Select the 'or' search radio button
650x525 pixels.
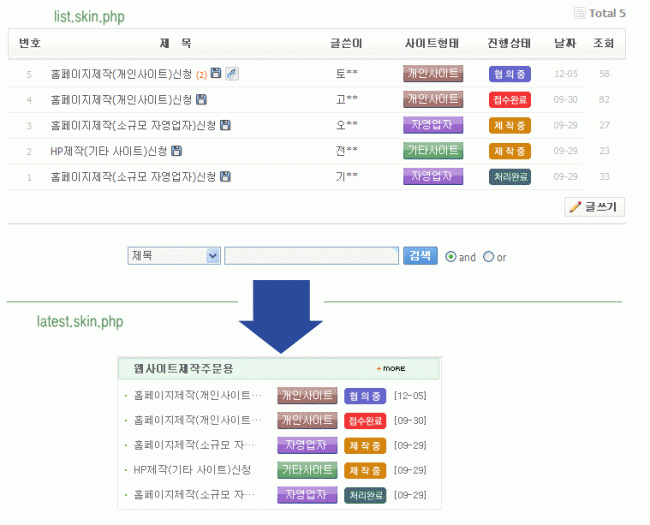click(488, 256)
